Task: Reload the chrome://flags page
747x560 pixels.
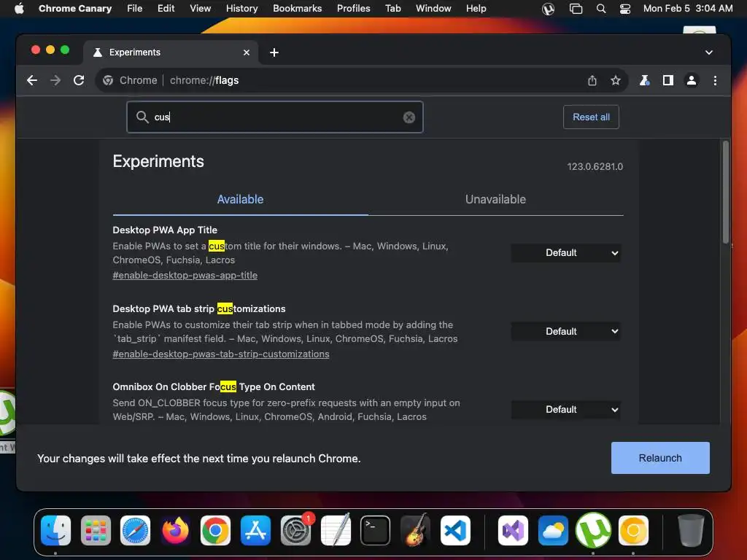Action: [79, 80]
